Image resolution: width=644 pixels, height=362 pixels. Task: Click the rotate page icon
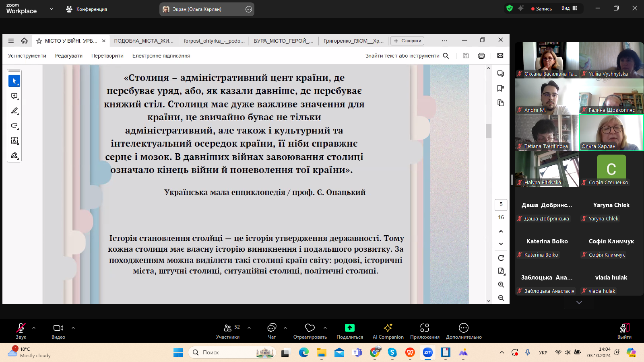(501, 258)
